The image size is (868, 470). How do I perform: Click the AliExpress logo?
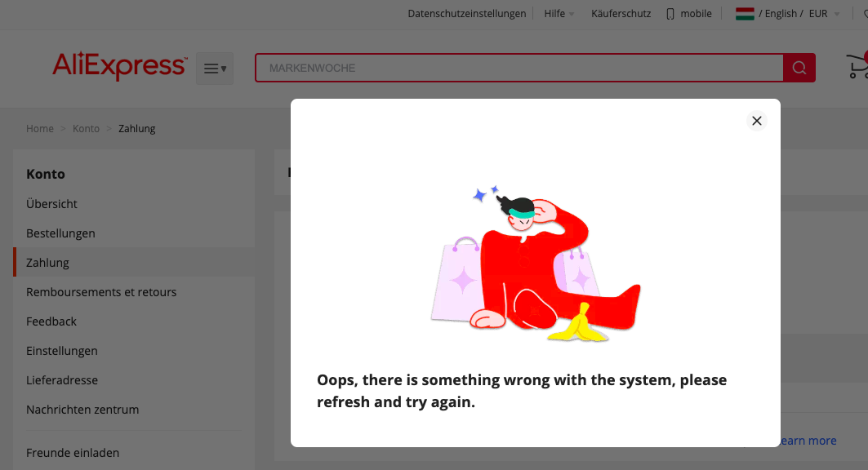point(119,67)
